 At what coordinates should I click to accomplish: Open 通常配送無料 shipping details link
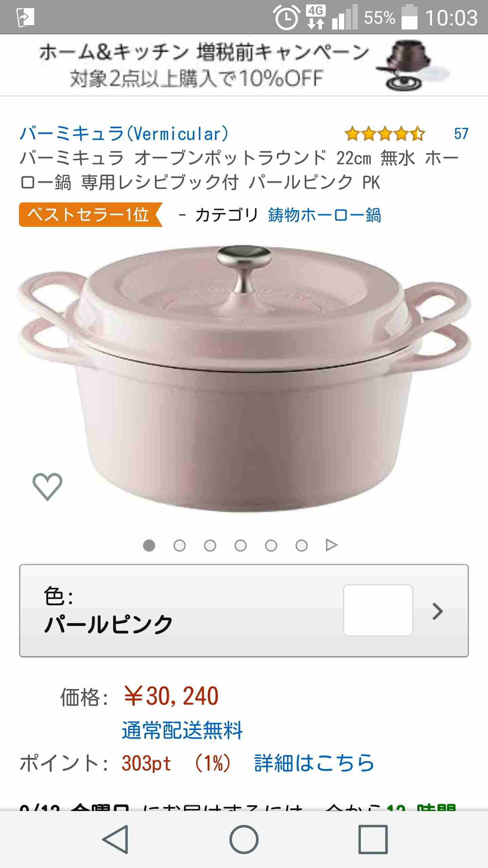click(182, 730)
